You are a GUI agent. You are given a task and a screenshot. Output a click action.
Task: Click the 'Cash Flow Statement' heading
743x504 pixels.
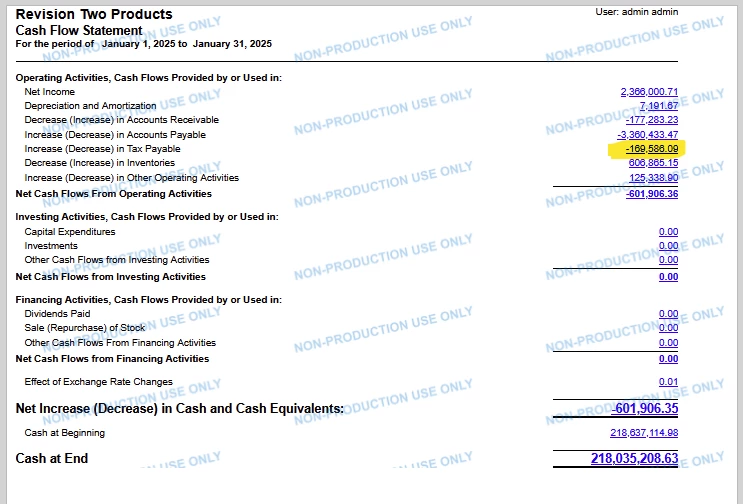click(x=79, y=30)
